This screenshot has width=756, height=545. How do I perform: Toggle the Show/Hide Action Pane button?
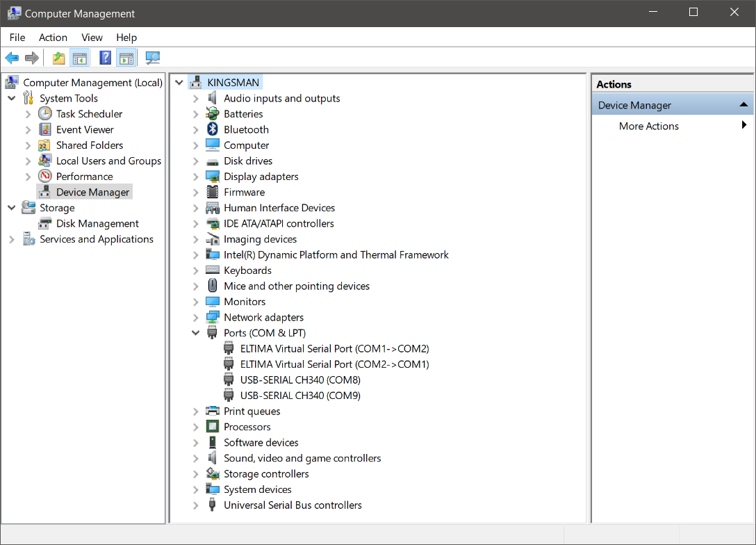[x=126, y=58]
